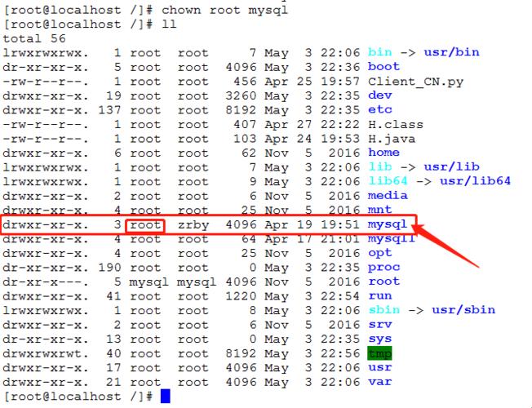The width and height of the screenshot is (532, 408).
Task: Click size '1220' in the run row
Action: (241, 296)
